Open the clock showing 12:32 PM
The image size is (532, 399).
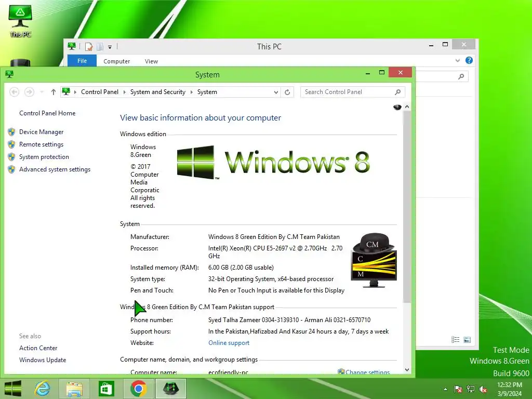(510, 389)
